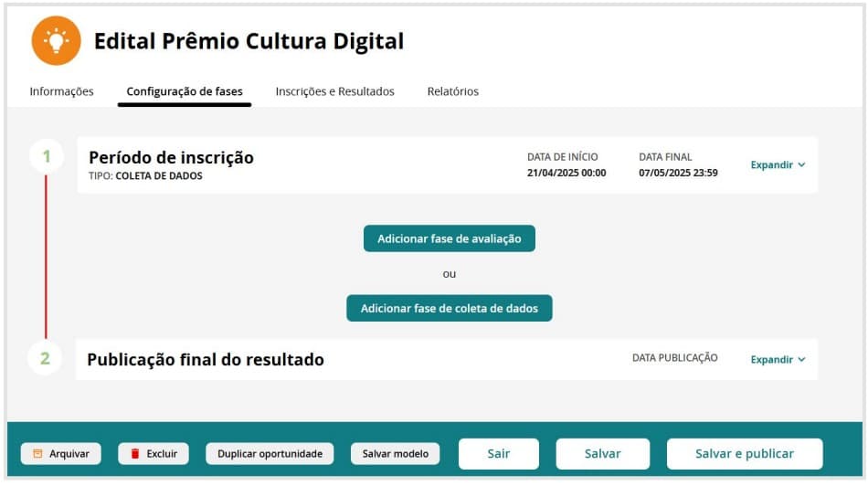Duplicate the opportunity
This screenshot has height=486, width=868.
tap(270, 454)
